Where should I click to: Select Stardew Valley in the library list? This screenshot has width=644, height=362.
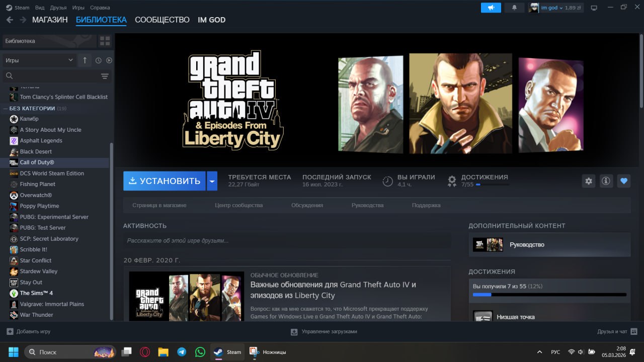(39, 271)
